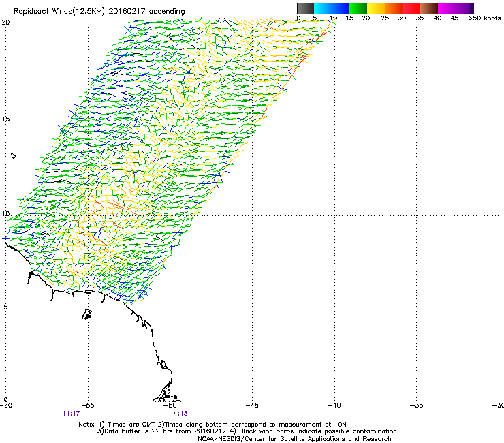The height and width of the screenshot is (443, 504).
Task: Click the legend tick label '25'
Action: point(385,18)
